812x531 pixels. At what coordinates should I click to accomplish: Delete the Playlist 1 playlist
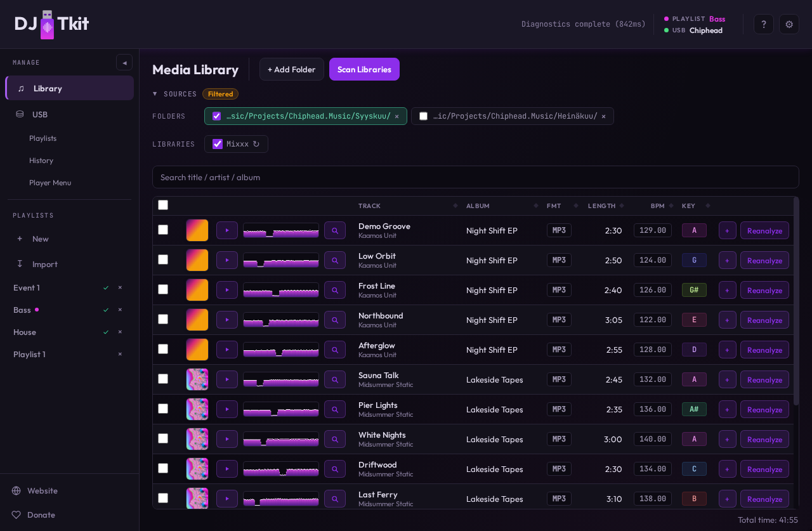120,354
